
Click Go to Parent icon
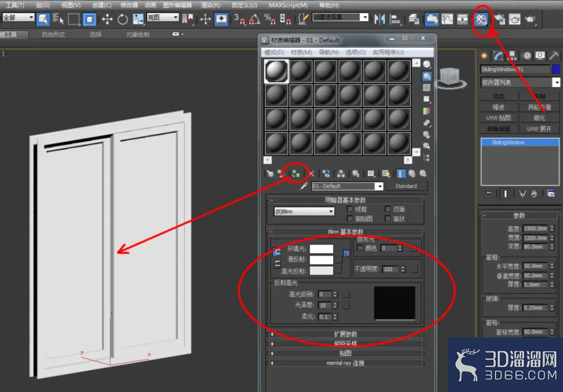(412, 174)
